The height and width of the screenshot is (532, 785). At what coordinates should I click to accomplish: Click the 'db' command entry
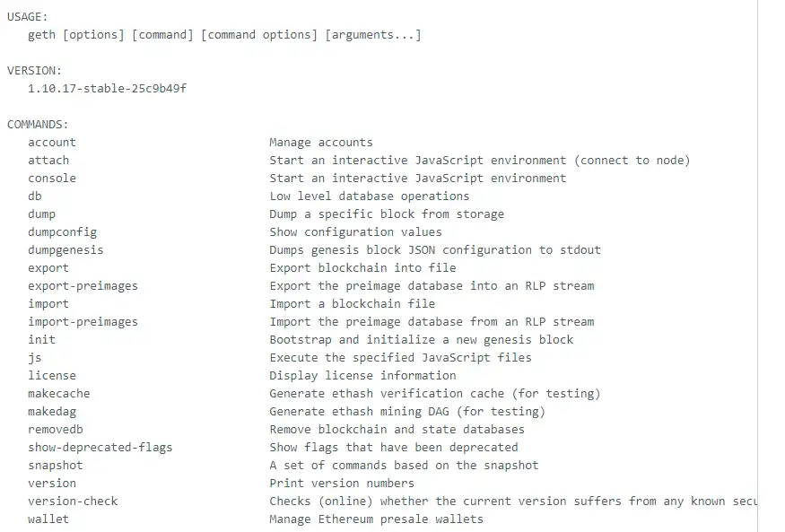coord(35,196)
